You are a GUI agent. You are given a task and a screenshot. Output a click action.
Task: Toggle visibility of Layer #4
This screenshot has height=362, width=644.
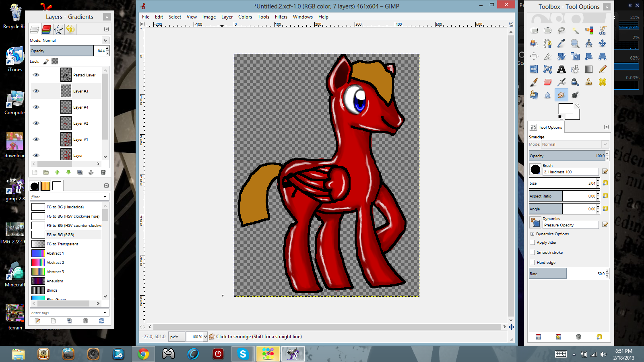click(x=36, y=107)
